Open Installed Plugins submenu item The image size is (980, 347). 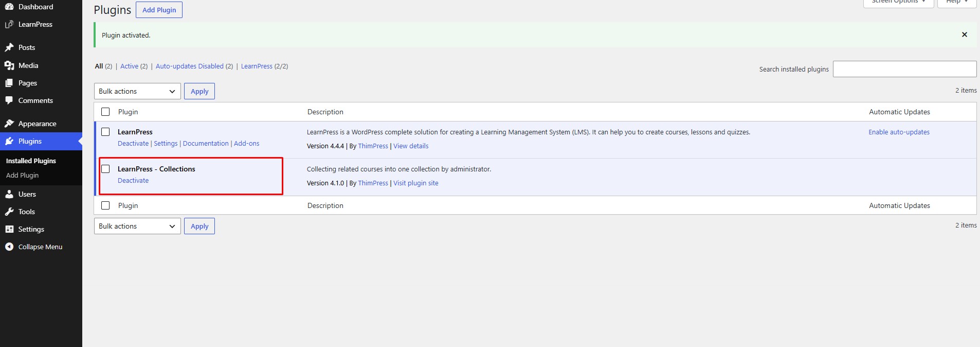click(x=31, y=161)
